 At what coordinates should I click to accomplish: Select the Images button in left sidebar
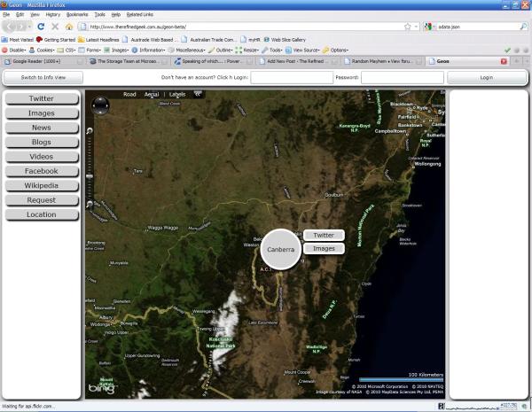coord(42,113)
